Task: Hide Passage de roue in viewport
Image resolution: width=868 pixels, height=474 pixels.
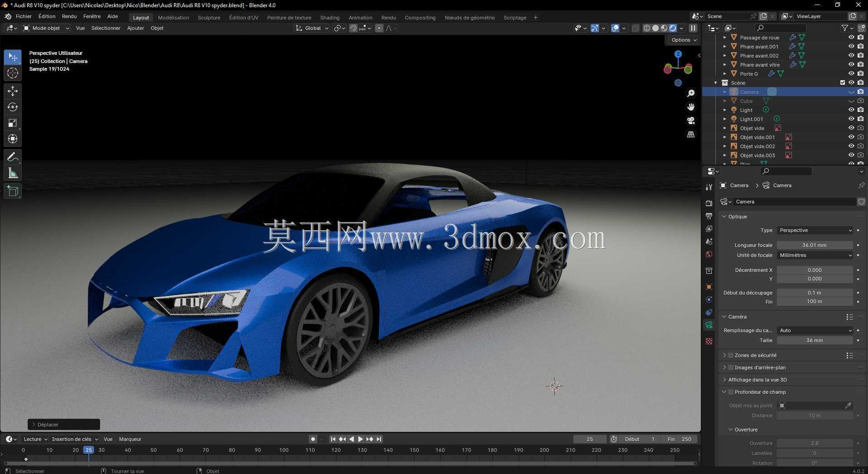Action: coord(851,38)
